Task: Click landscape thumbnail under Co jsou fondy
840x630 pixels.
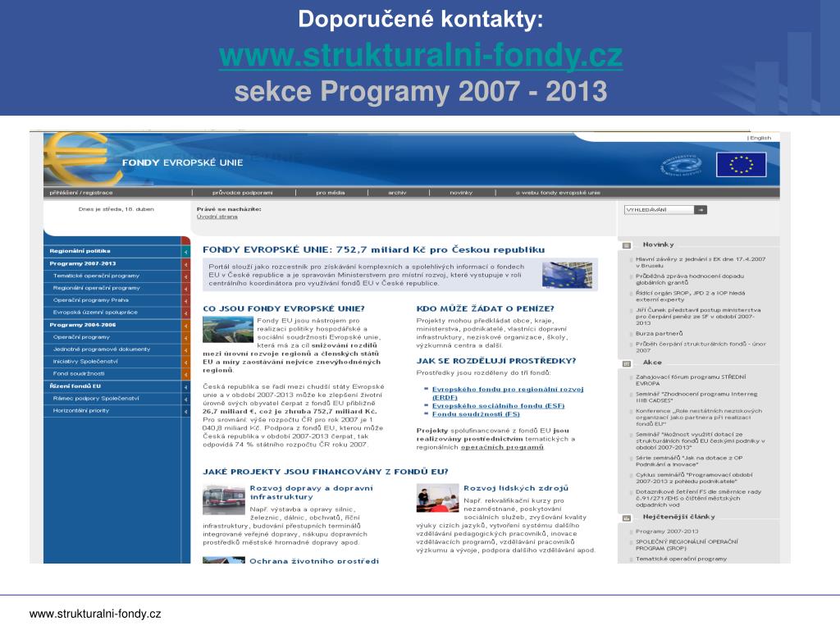Action: coord(228,330)
